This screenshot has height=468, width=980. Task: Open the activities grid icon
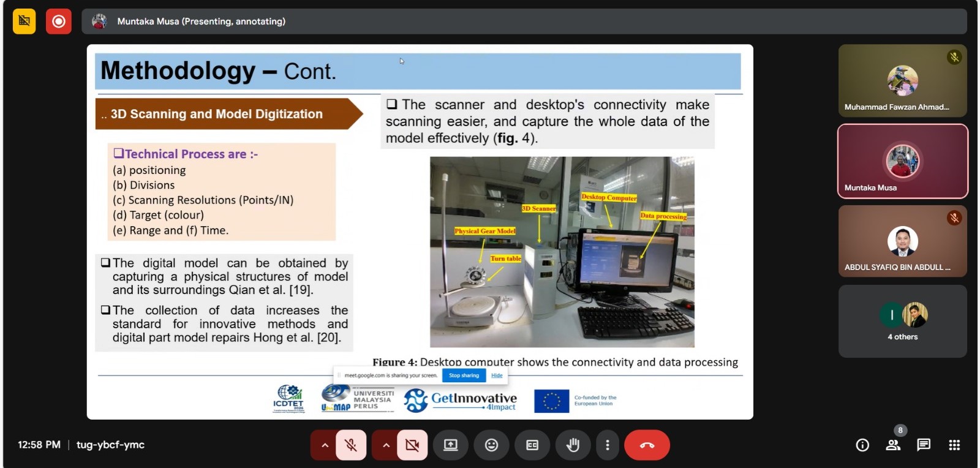pos(954,445)
